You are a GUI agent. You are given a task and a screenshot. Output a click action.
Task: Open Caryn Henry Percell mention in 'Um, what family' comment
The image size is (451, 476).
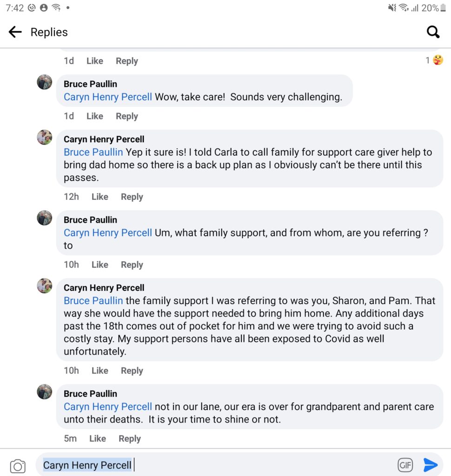click(108, 232)
